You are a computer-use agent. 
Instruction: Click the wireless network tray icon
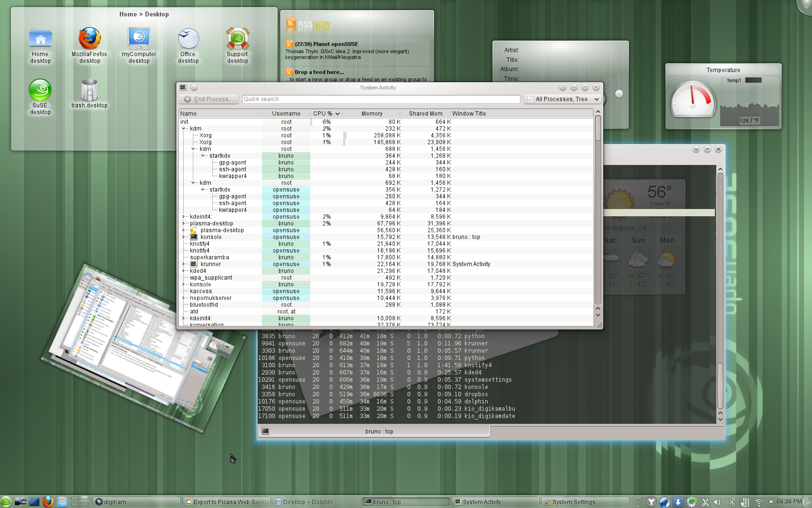[x=759, y=502]
